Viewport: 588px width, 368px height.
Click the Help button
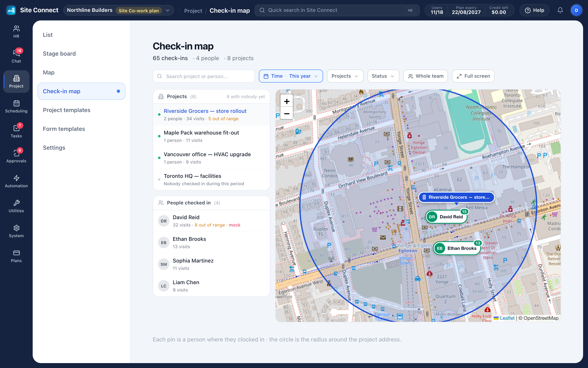click(x=534, y=10)
